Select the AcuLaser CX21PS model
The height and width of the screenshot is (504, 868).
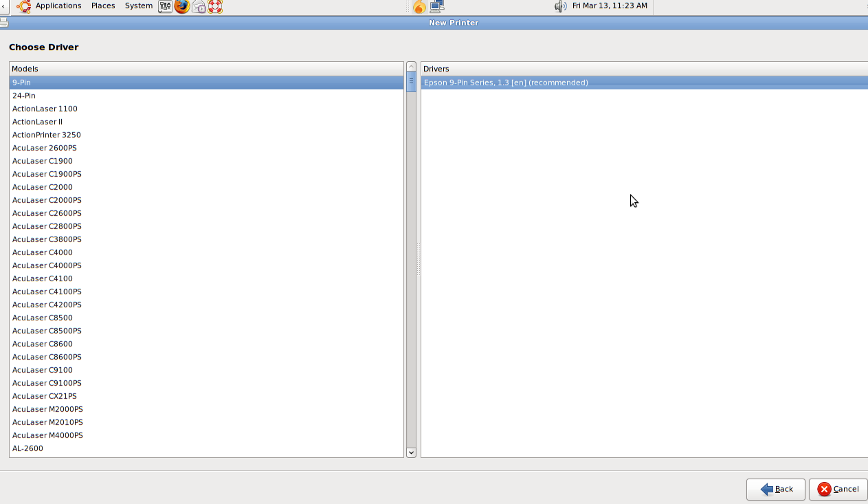click(x=206, y=396)
